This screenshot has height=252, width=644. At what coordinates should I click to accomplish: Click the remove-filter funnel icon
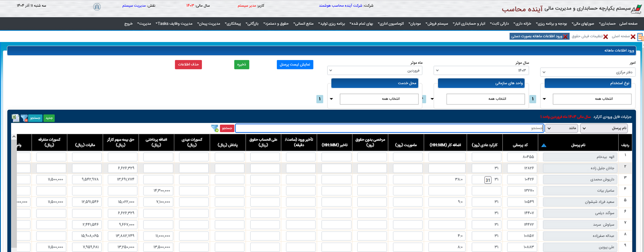point(24,118)
